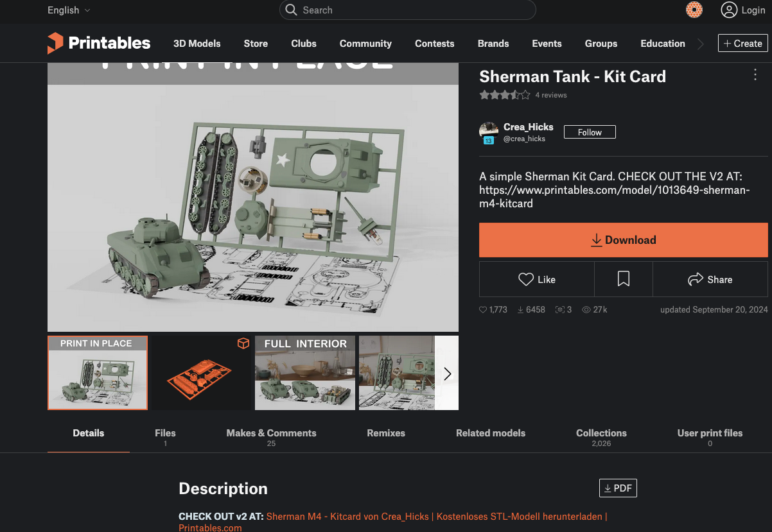The image size is (772, 532).
Task: Click the Share arrow button
Action: (710, 279)
